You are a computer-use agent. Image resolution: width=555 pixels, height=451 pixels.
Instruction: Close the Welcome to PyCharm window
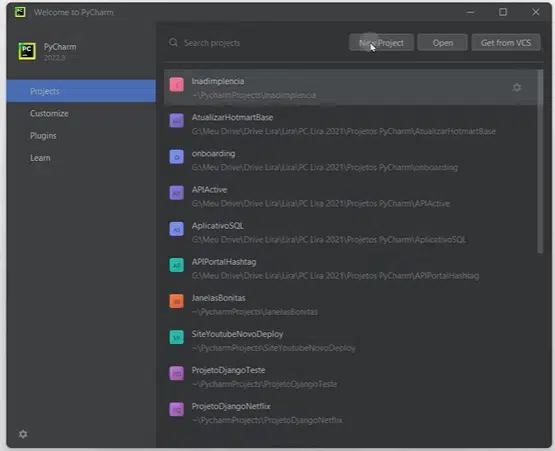[x=536, y=12]
